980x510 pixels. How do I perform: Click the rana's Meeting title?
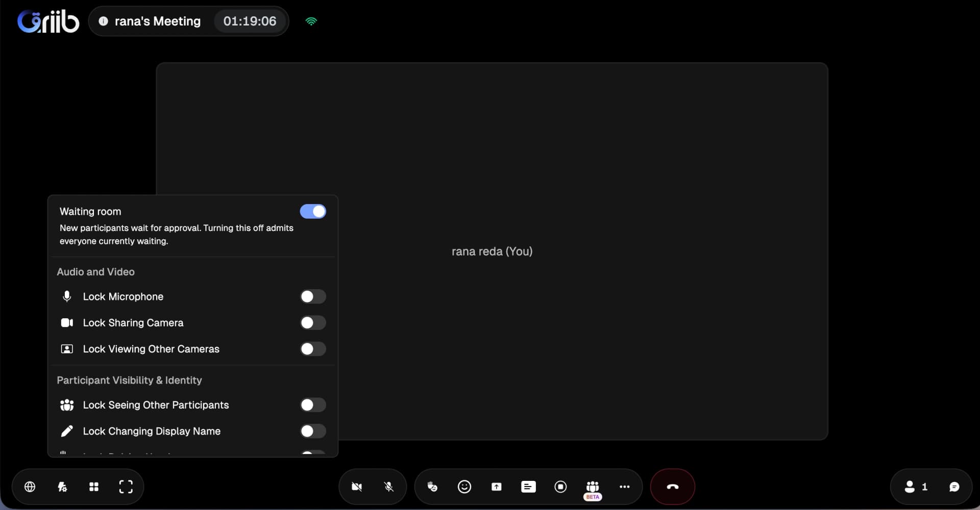157,21
